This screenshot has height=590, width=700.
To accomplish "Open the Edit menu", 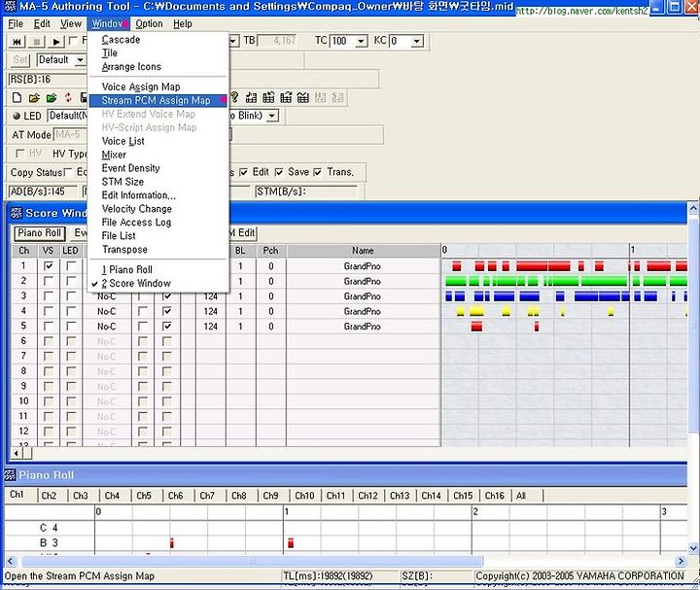I will 42,23.
